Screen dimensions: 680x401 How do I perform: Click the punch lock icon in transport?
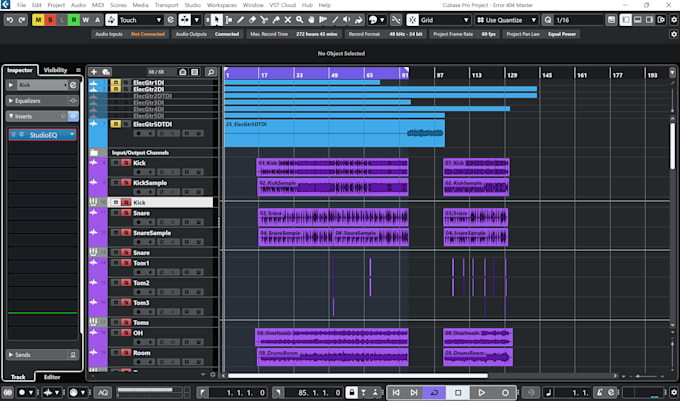(352, 393)
